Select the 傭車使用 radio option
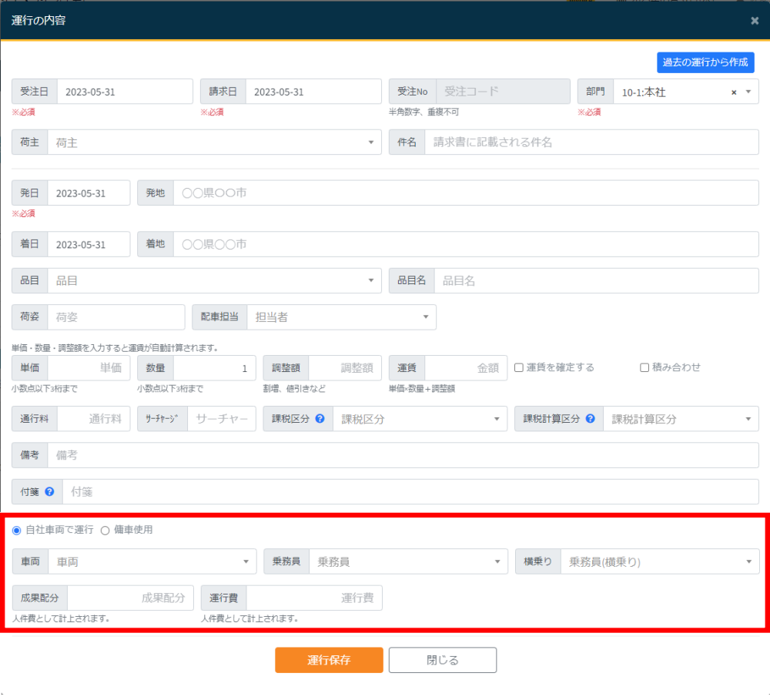Image resolution: width=770 pixels, height=700 pixels. (x=105, y=531)
